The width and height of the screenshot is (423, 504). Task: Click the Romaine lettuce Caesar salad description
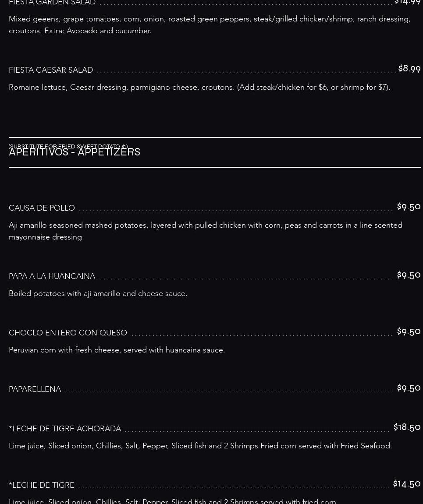(x=199, y=87)
